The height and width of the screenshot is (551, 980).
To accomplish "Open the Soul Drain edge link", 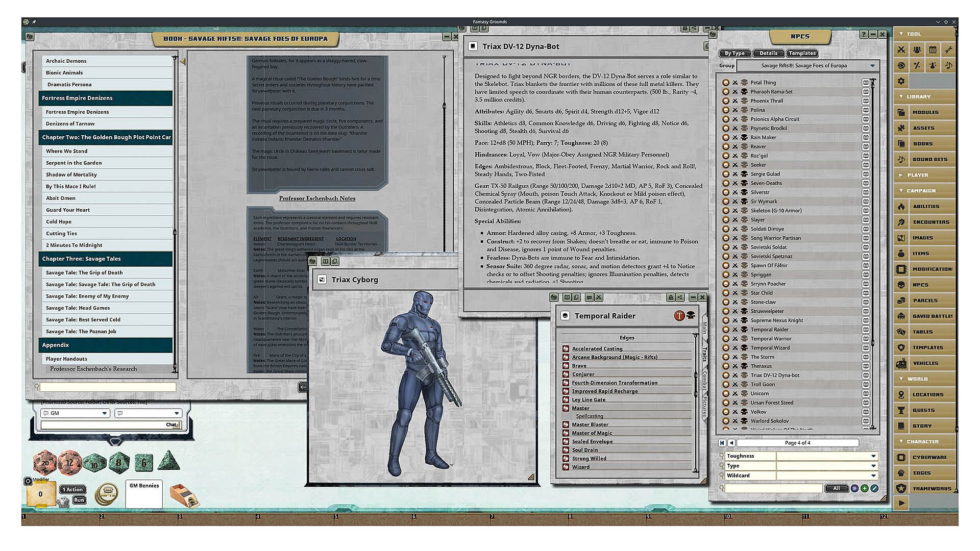I will [584, 450].
